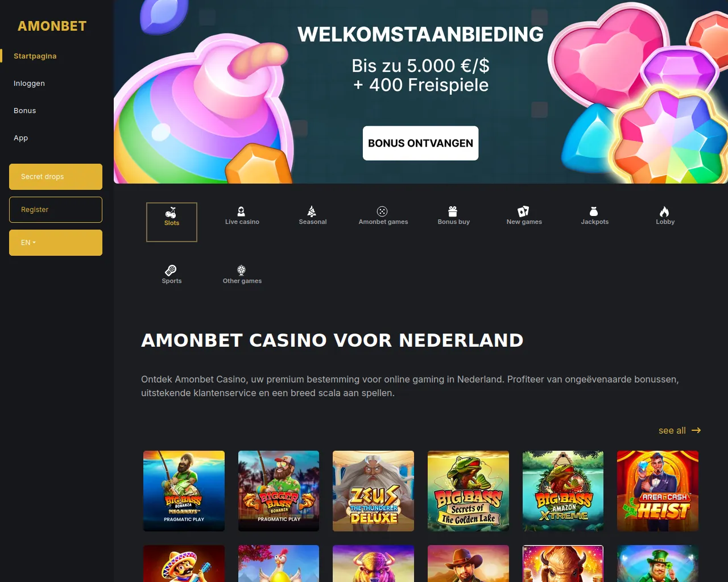Open the Secret drops button
The width and height of the screenshot is (728, 582).
click(56, 177)
